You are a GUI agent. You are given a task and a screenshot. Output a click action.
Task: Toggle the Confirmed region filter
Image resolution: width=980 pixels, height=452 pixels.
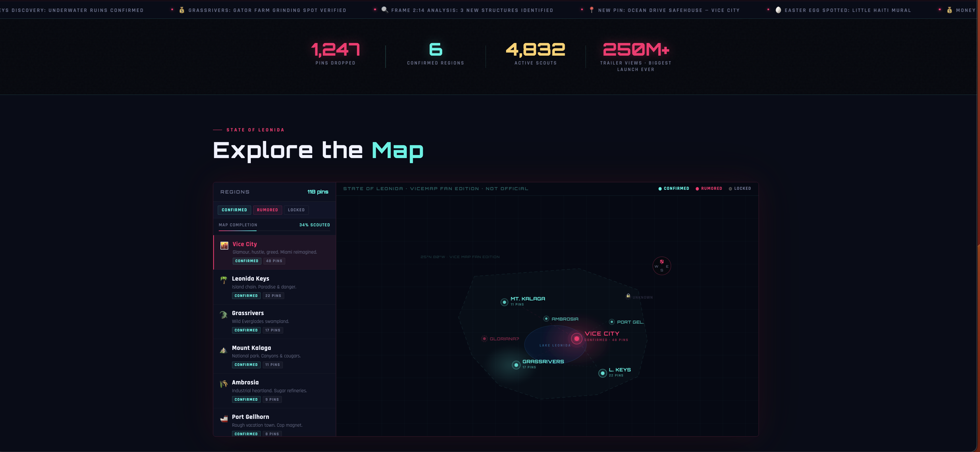[234, 210]
